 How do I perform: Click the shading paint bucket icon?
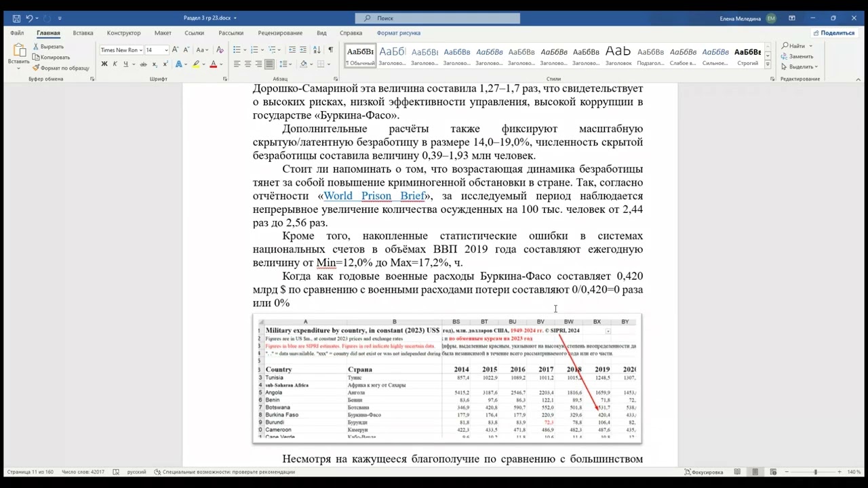(303, 64)
